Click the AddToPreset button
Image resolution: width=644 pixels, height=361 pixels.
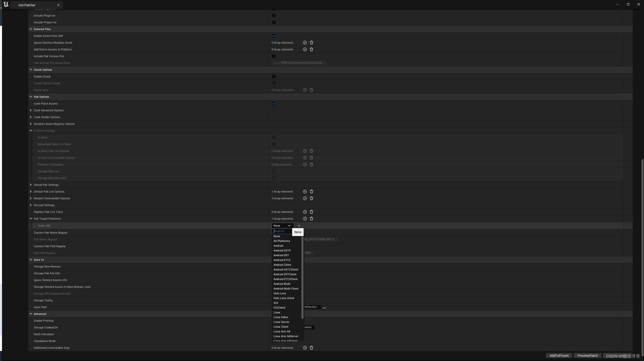(559, 355)
